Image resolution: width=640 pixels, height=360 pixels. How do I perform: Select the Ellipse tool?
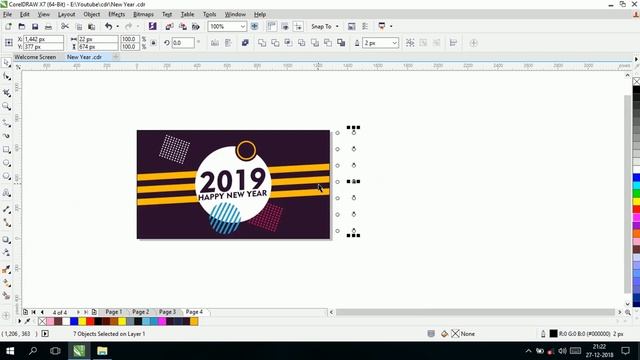pyautogui.click(x=7, y=163)
